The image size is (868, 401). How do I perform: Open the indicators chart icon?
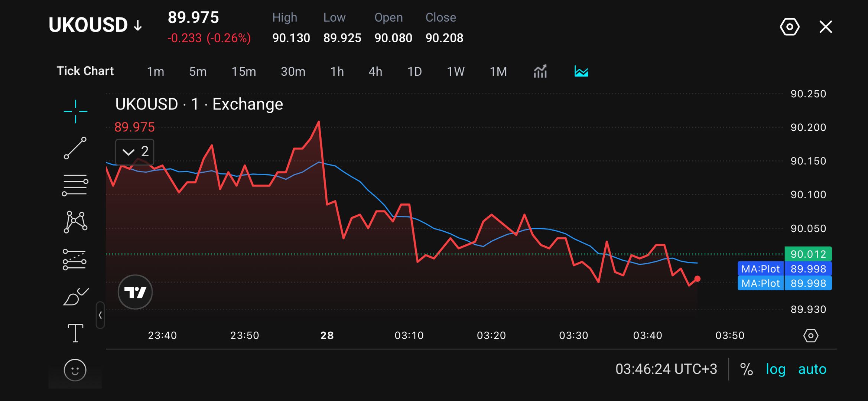pos(540,71)
